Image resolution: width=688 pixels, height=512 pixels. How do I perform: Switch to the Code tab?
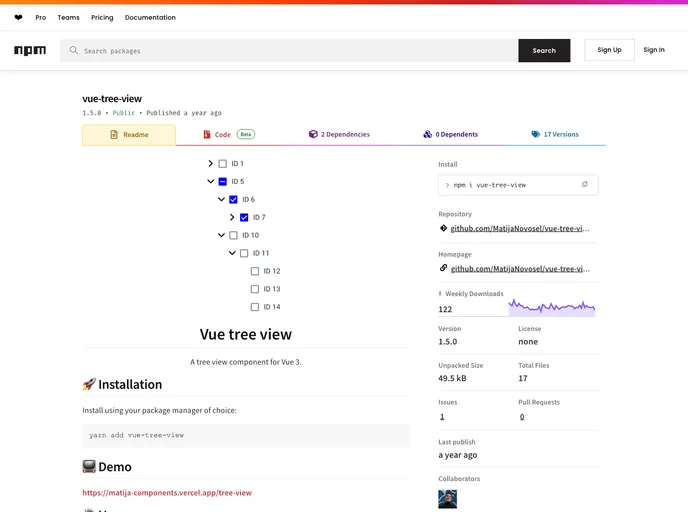pyautogui.click(x=229, y=134)
